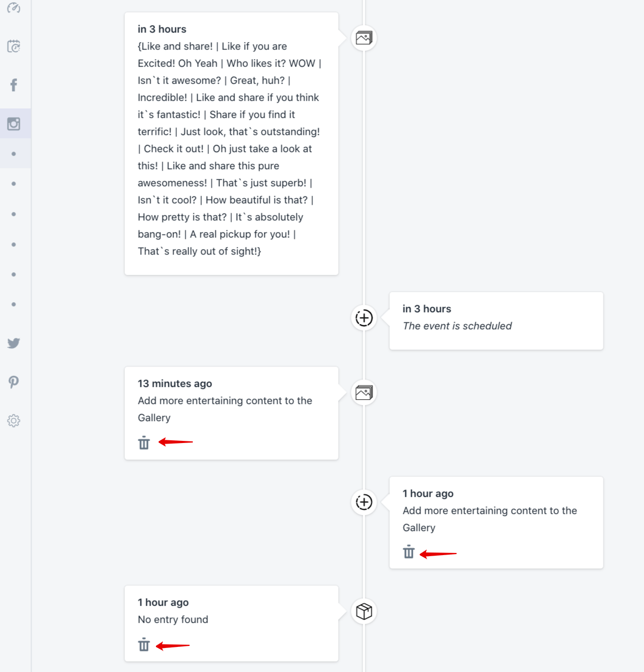Screen dimensions: 644x672
Task: Open the Twitter section from sidebar
Action: (14, 343)
